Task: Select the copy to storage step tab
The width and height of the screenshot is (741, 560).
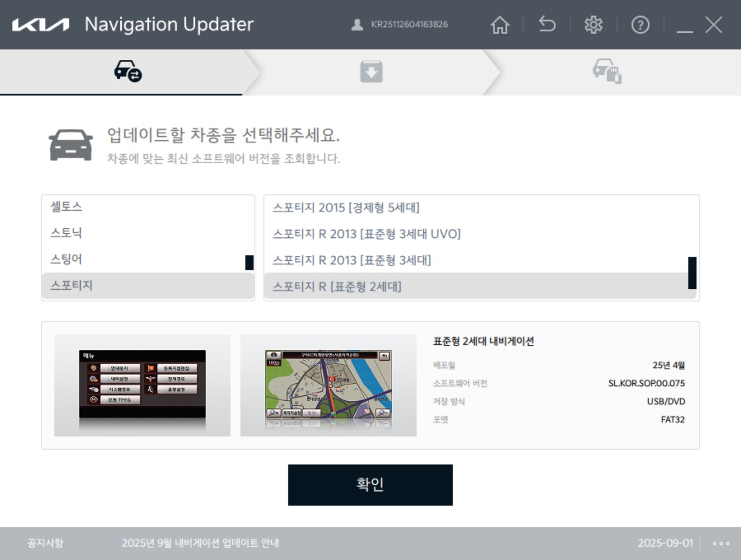Action: point(607,71)
